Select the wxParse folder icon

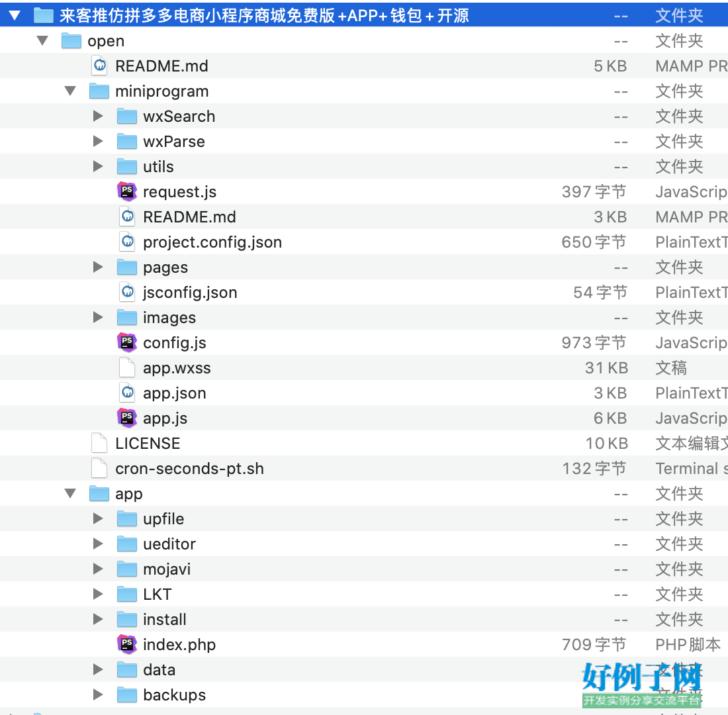127,141
